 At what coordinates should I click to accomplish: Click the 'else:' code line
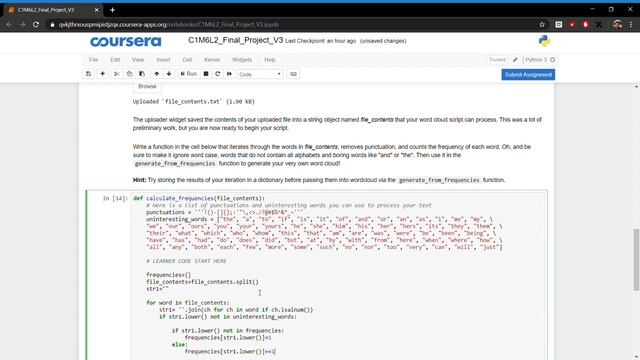click(180, 344)
